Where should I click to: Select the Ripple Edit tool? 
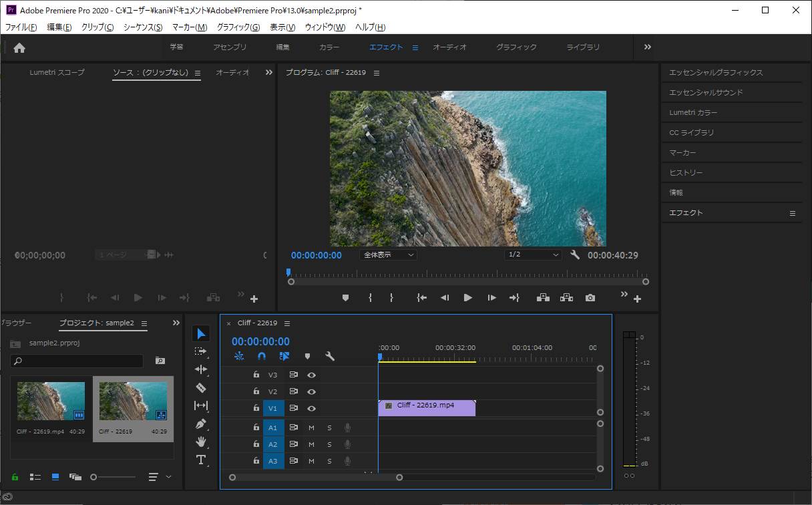[201, 369]
